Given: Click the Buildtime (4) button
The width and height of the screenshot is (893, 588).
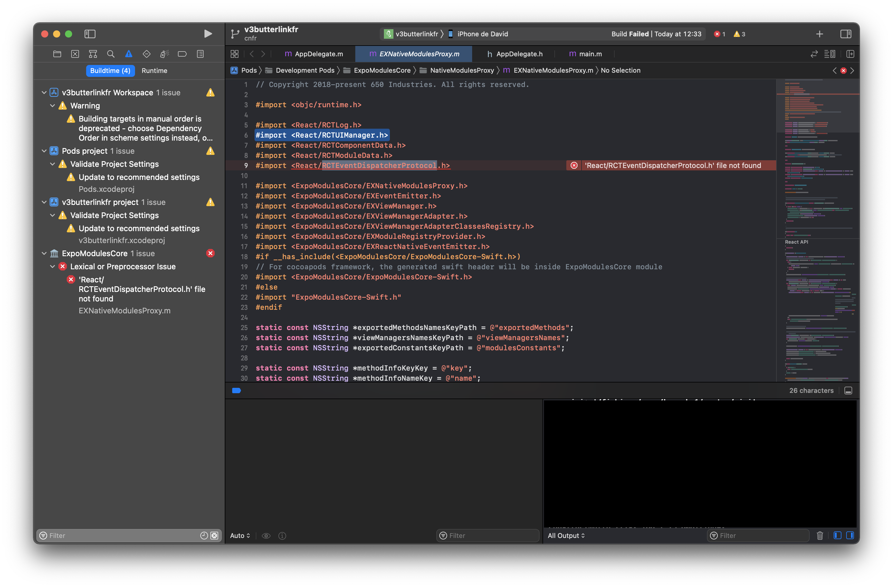Looking at the screenshot, I should coord(110,71).
